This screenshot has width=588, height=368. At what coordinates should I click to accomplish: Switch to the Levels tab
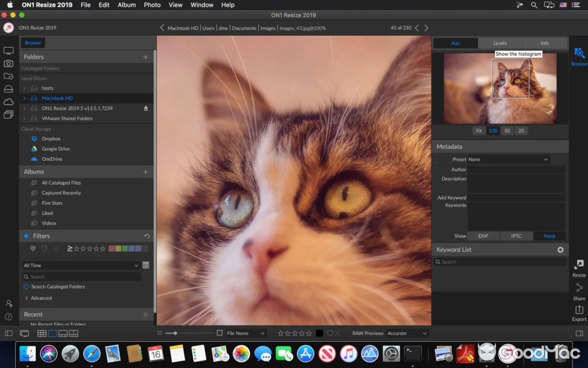(x=500, y=43)
